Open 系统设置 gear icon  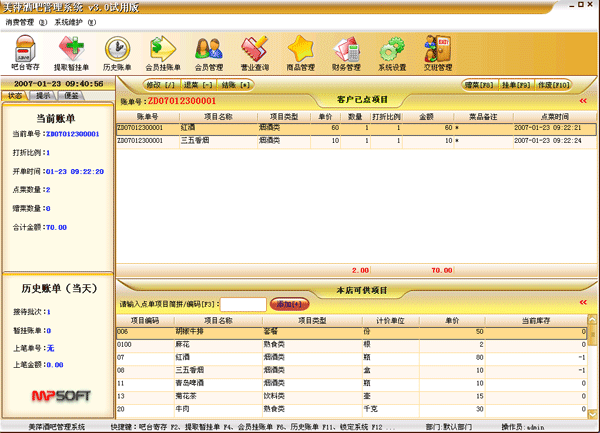pyautogui.click(x=392, y=53)
